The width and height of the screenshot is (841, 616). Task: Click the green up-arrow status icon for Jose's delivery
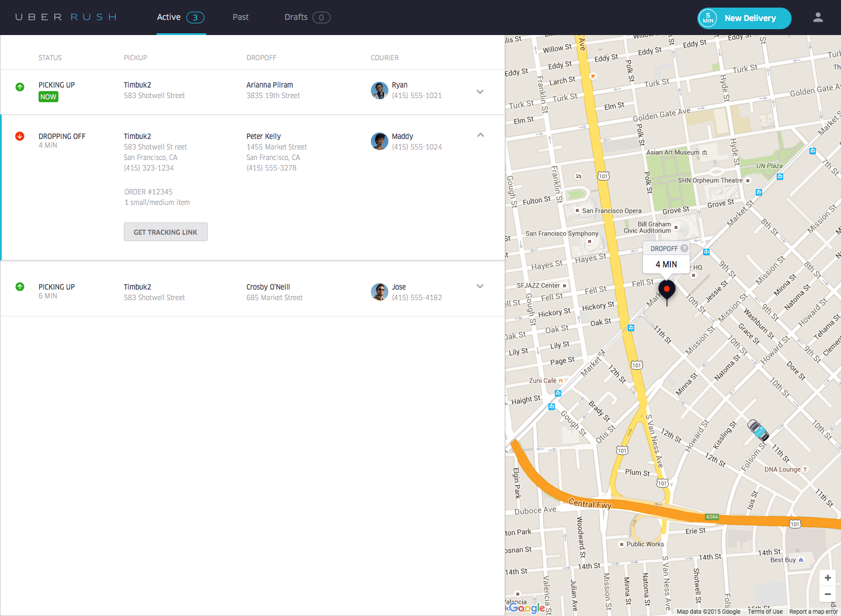(x=20, y=287)
